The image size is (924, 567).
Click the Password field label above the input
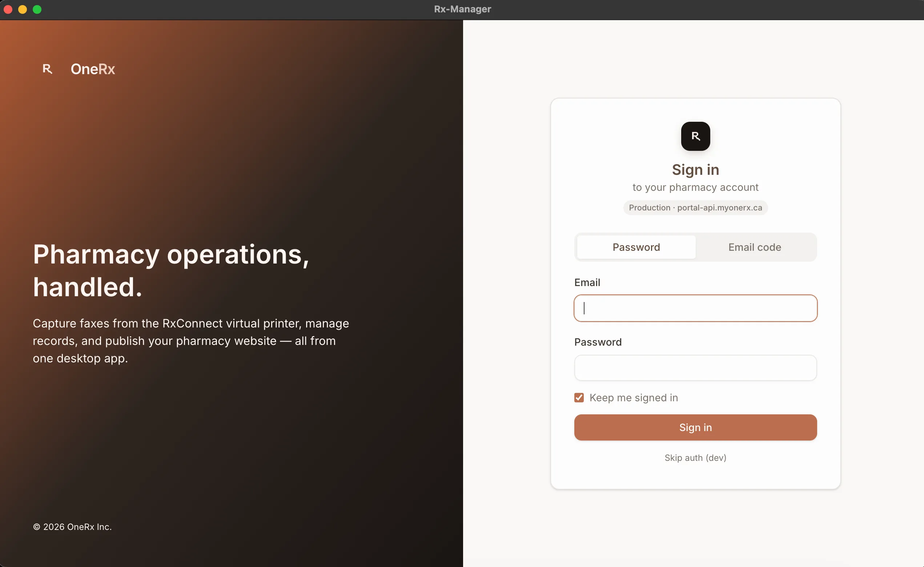[x=598, y=342]
